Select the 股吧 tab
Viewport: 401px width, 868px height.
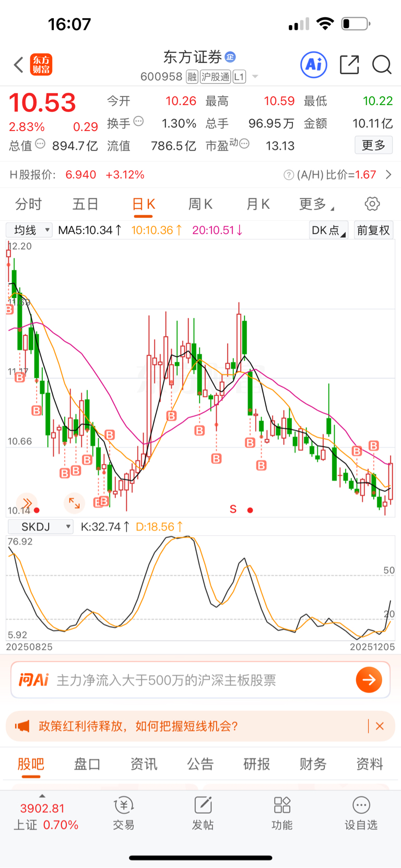[x=31, y=765]
